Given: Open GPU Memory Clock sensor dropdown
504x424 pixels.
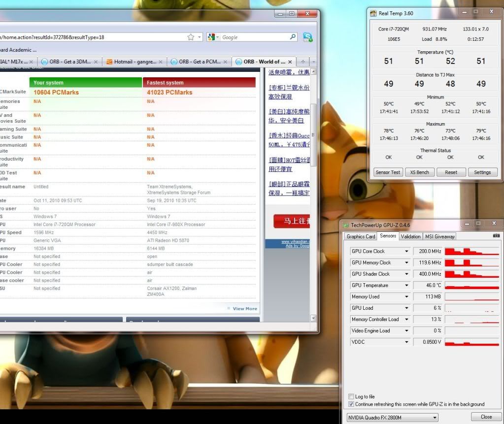Looking at the screenshot, I should click(406, 262).
